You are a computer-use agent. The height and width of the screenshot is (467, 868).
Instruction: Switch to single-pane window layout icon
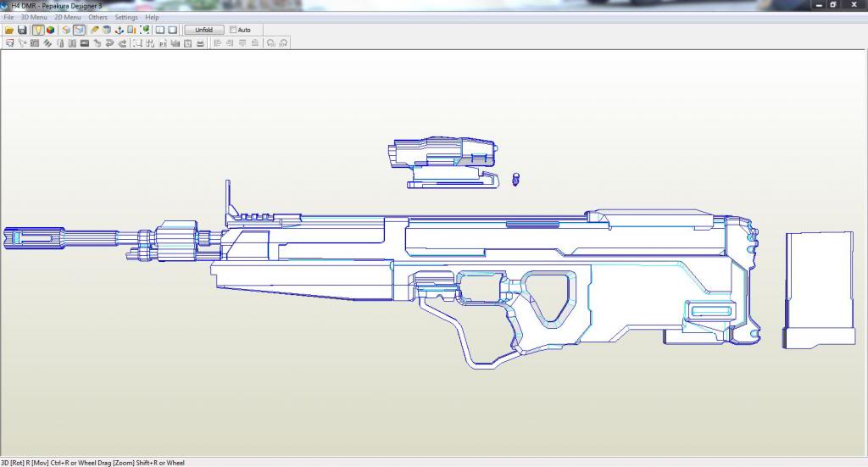pyautogui.click(x=173, y=30)
